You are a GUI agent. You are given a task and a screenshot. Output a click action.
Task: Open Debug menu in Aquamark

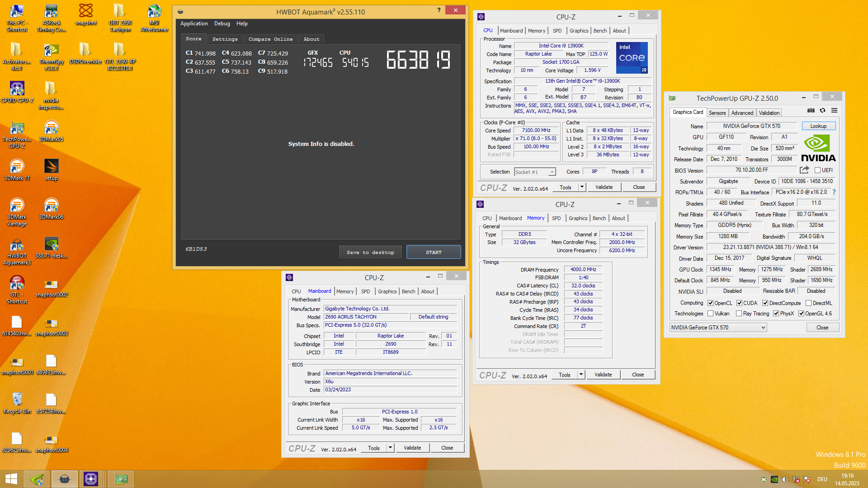click(x=222, y=23)
